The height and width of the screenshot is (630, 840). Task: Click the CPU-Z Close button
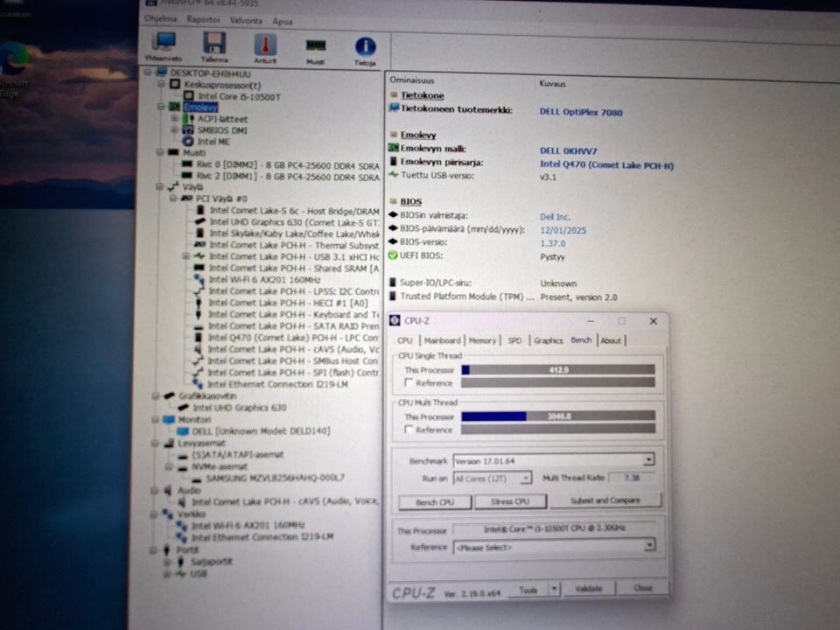[642, 588]
